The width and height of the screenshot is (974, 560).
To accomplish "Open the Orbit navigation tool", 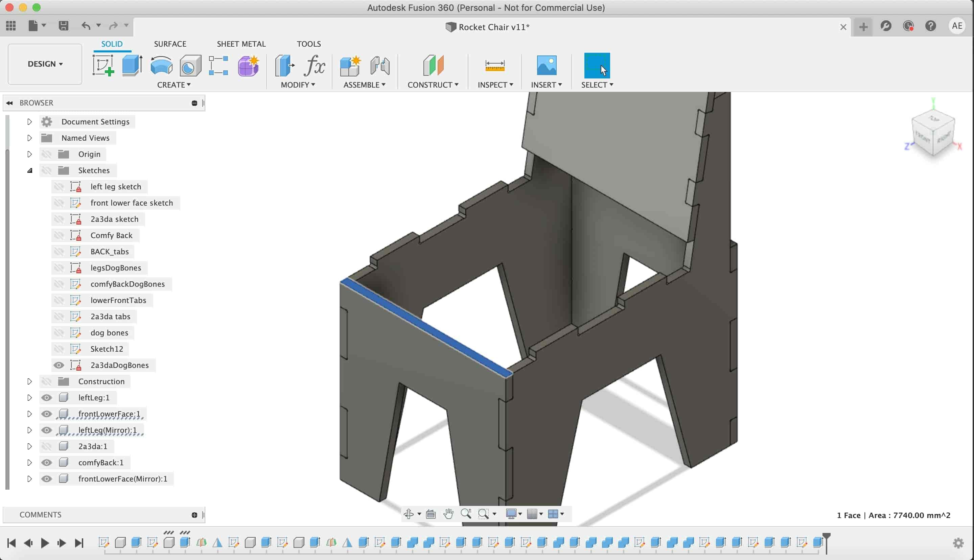I will coord(408,514).
